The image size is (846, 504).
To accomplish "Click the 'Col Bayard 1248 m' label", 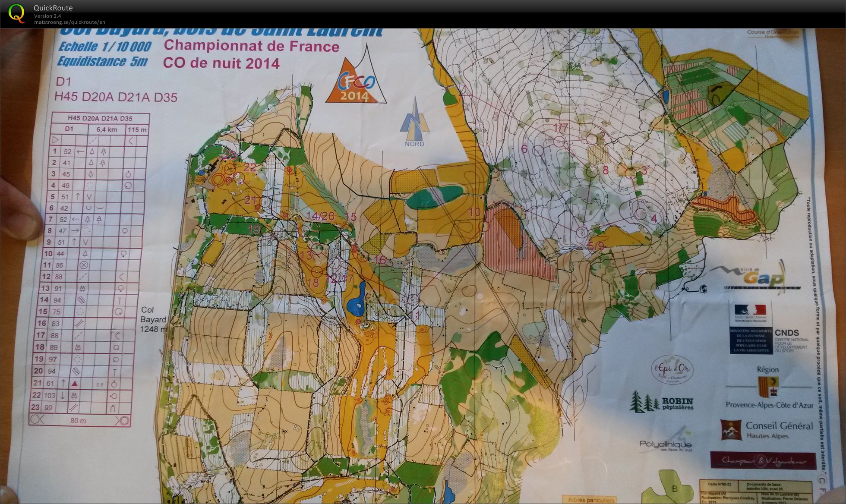I will point(153,319).
